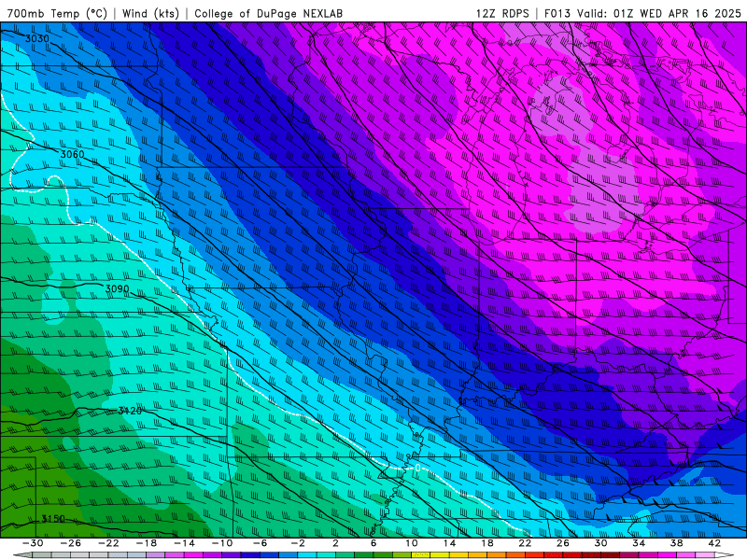747x560 pixels.
Task: Click the 6 value on the color scale
Action: tap(373, 543)
